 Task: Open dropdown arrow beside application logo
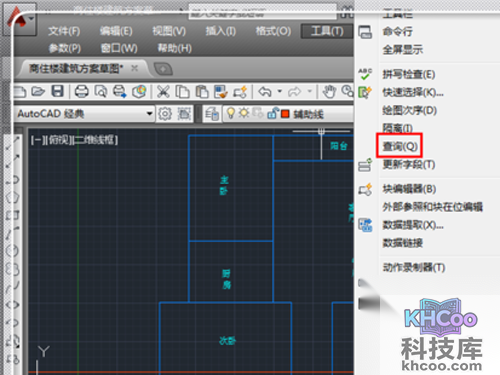pyautogui.click(x=32, y=18)
